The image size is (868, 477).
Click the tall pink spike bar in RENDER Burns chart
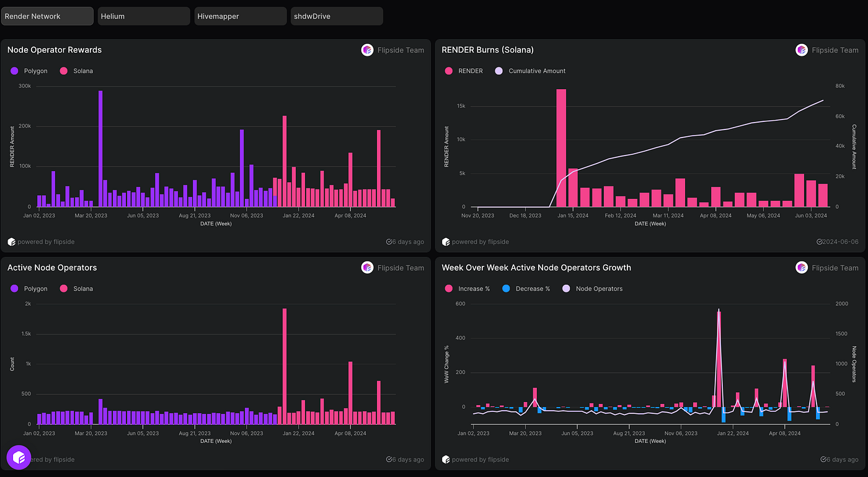point(560,149)
